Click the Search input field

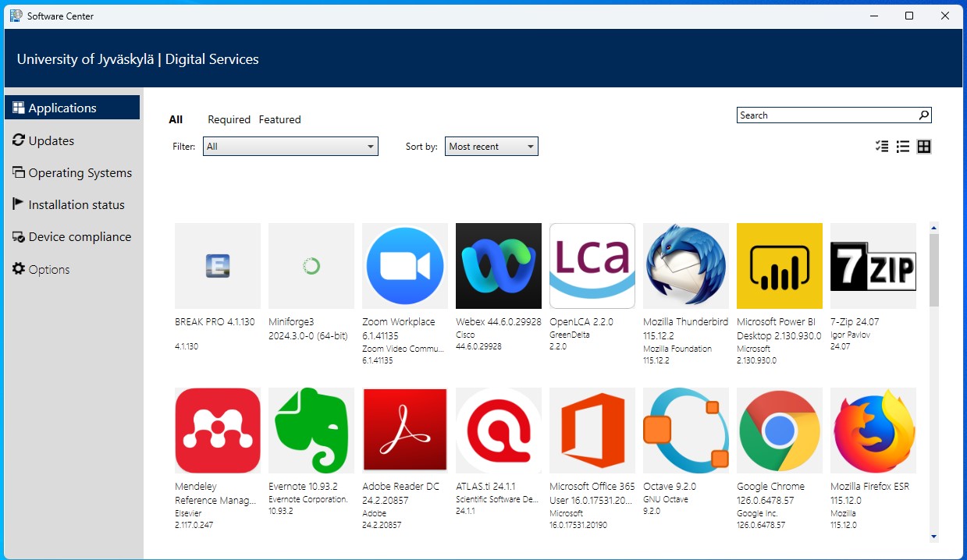(826, 115)
